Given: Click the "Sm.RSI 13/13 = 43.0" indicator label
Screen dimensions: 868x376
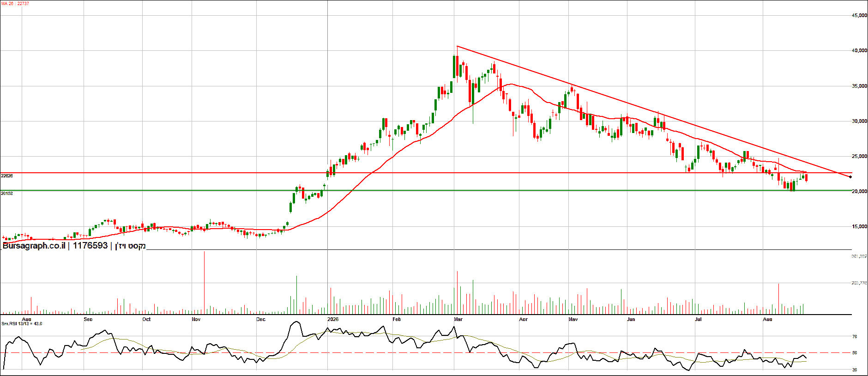Looking at the screenshot, I should [x=22, y=324].
